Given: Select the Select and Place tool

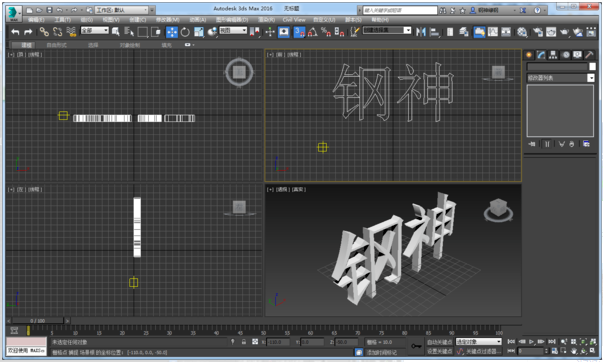Looking at the screenshot, I should (212, 32).
